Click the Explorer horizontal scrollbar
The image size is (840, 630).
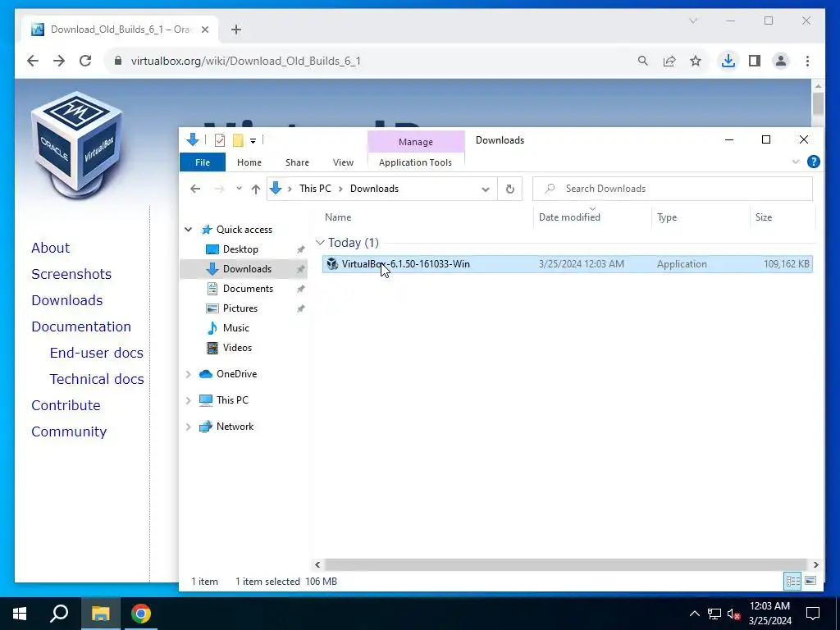566,564
